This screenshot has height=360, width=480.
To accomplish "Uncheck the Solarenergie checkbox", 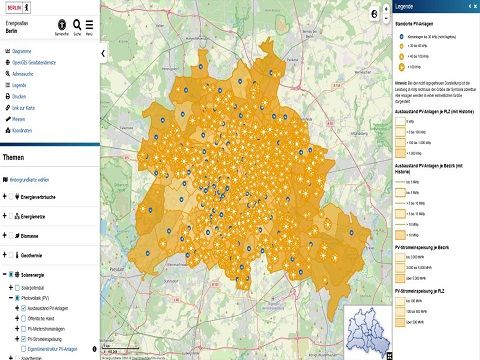I will pyautogui.click(x=11, y=274).
